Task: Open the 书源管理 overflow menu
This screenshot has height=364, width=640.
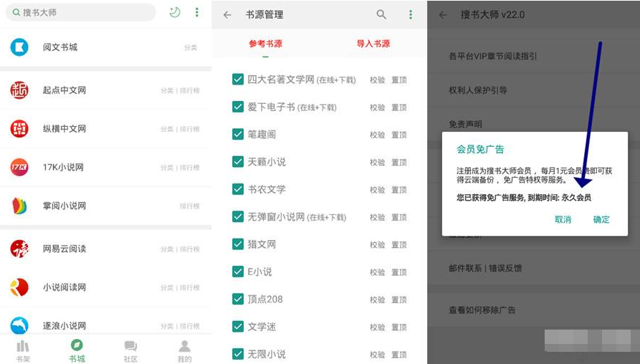Action: click(411, 14)
